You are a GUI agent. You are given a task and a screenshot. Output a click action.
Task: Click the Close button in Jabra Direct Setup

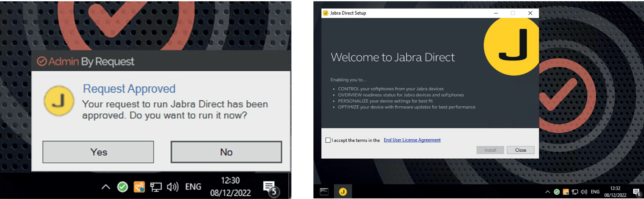(x=520, y=150)
